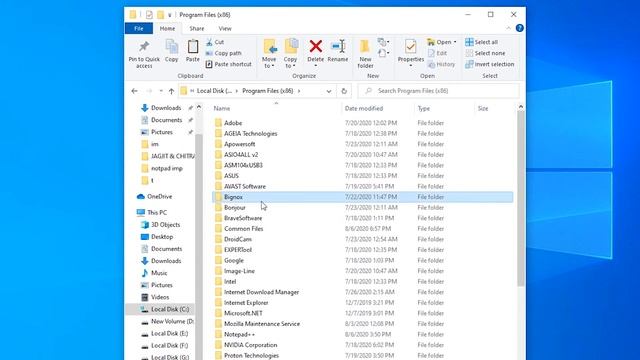This screenshot has width=640, height=360.
Task: Switch to the Share ribbon tab
Action: 197,28
